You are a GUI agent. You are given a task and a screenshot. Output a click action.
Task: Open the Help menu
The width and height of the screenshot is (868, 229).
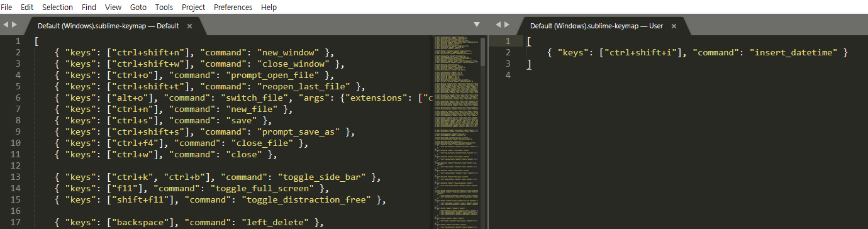[269, 7]
